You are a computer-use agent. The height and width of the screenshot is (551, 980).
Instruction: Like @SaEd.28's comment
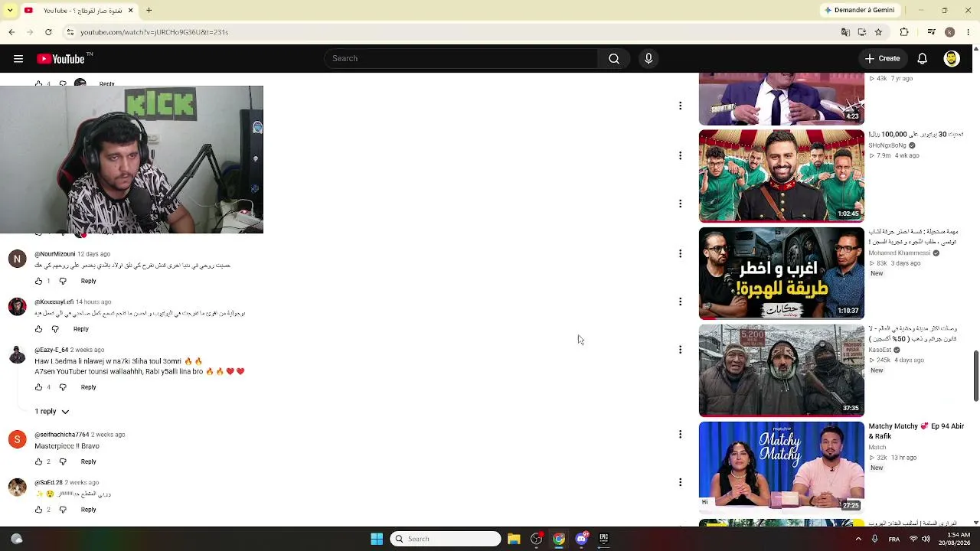[38, 510]
